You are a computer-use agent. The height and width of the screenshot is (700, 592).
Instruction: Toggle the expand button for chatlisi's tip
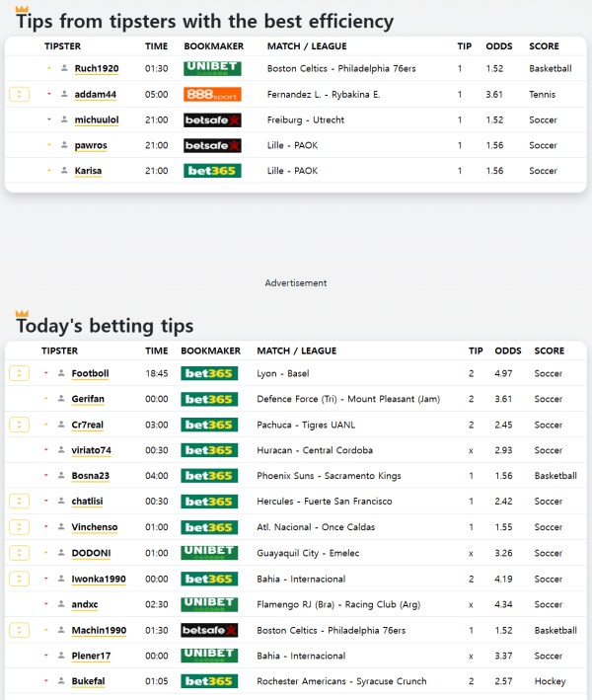click(x=19, y=502)
